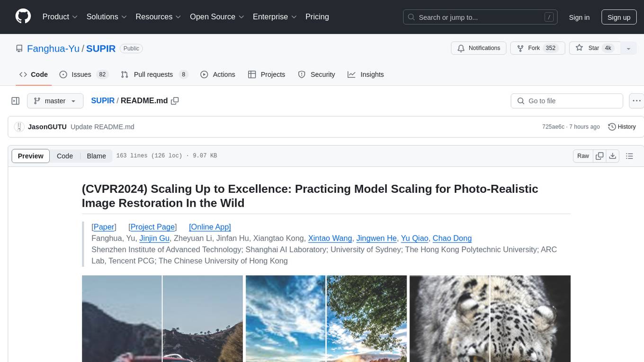View the file History
Viewport: 644px width, 362px height.
coord(622,127)
